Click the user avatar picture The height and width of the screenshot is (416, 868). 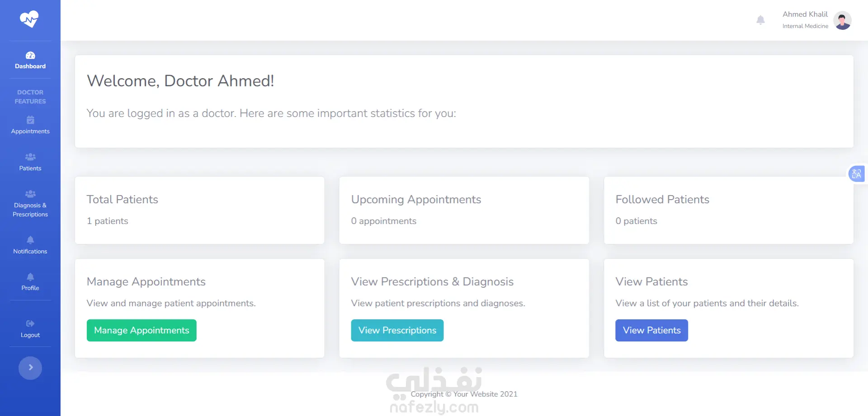pyautogui.click(x=842, y=20)
